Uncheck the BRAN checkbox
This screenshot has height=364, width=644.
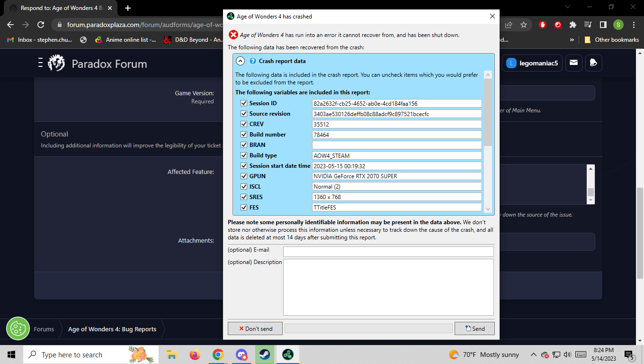[x=244, y=145]
